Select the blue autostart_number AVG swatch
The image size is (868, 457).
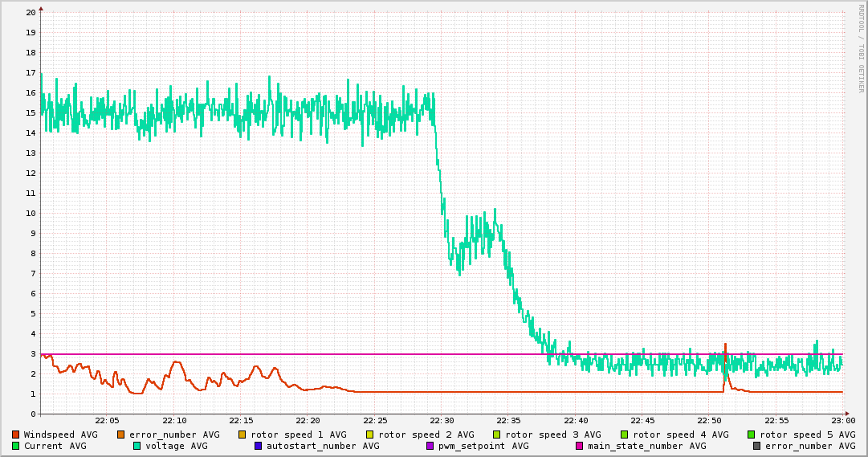(x=259, y=446)
